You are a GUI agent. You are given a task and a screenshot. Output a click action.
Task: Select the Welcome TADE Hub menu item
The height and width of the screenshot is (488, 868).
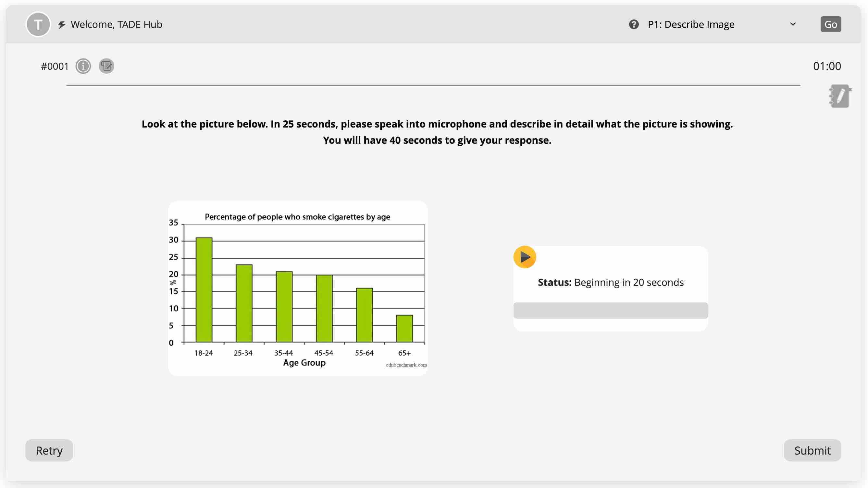[x=116, y=24]
